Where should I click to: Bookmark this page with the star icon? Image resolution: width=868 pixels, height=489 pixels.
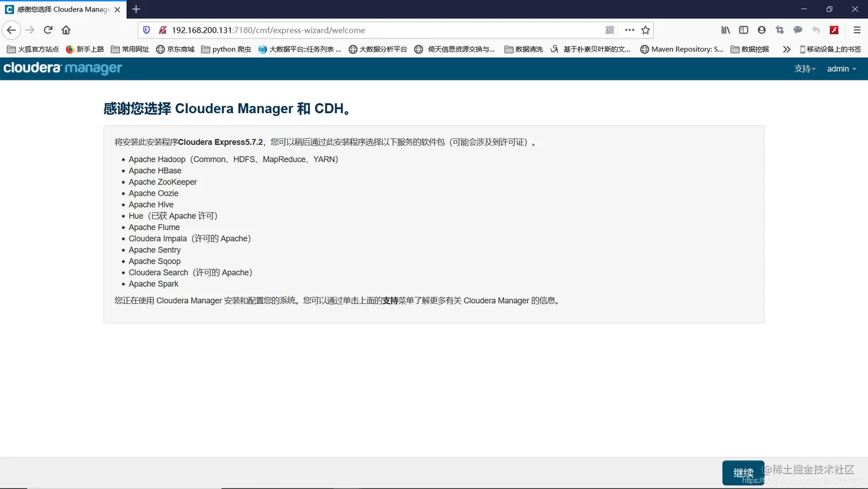(646, 30)
